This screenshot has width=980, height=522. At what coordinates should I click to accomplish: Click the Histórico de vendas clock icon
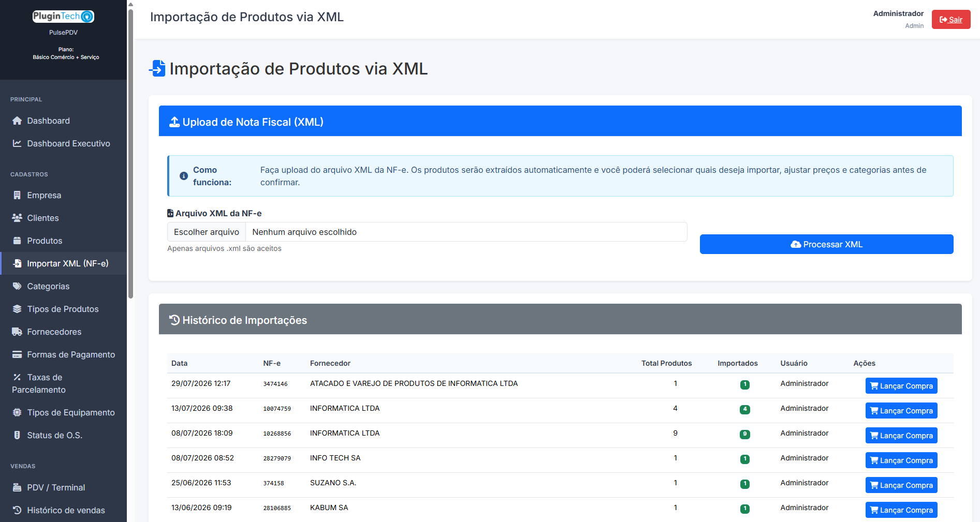17,510
